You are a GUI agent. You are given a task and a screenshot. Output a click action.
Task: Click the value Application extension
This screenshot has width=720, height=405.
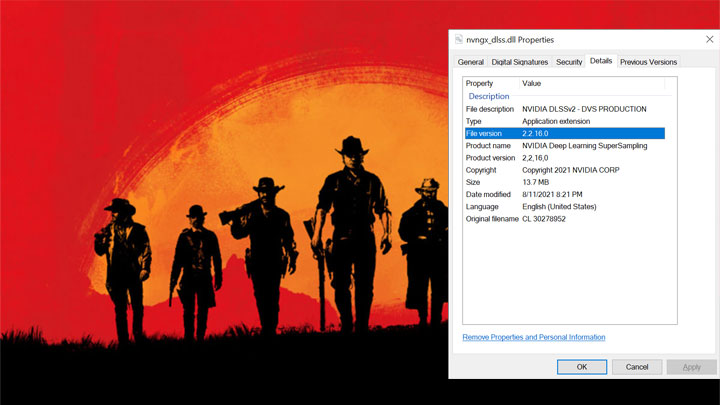pyautogui.click(x=556, y=121)
